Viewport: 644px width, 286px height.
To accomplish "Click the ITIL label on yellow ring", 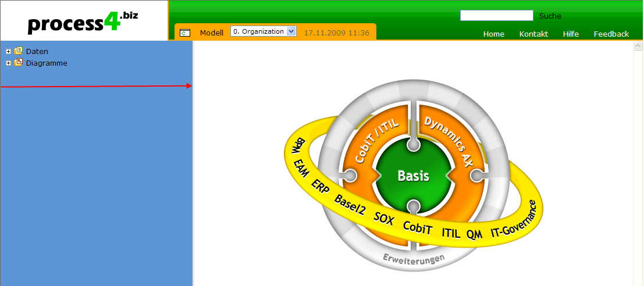I will pos(451,233).
